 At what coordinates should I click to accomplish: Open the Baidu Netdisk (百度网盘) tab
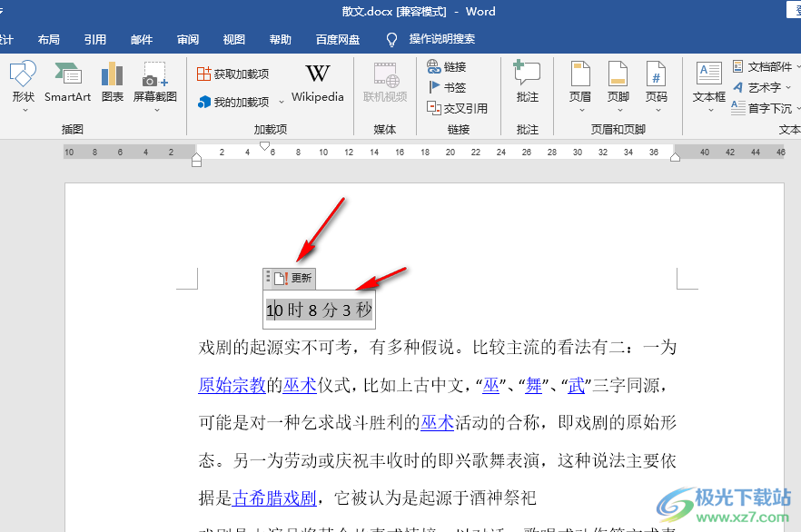(x=338, y=39)
